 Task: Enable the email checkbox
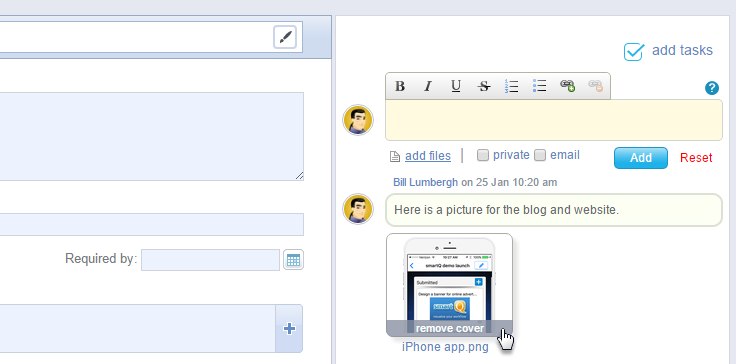pos(540,155)
